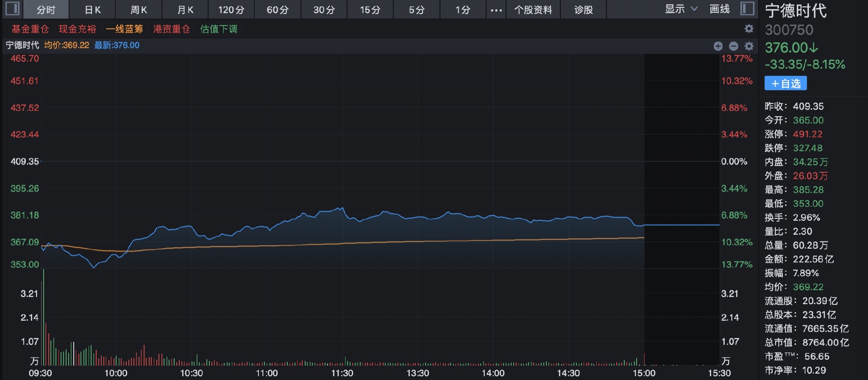Image resolution: width=868 pixels, height=380 pixels.
Task: Open the more periods ellipsis menu
Action: coord(496,10)
